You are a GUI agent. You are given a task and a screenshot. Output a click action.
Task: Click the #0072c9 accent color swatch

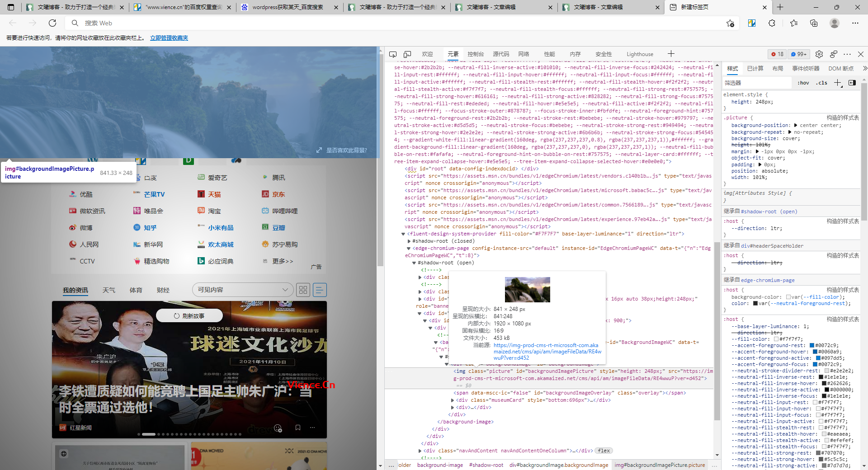pos(812,346)
